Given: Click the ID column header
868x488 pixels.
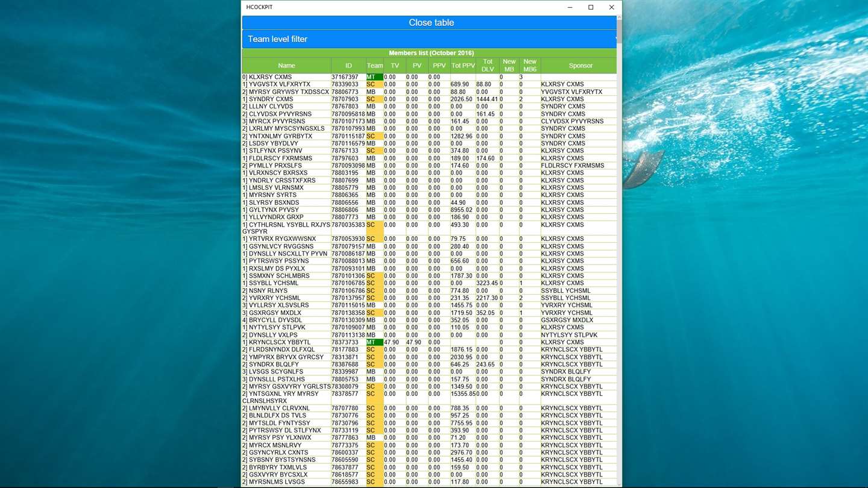Looking at the screenshot, I should click(x=348, y=66).
